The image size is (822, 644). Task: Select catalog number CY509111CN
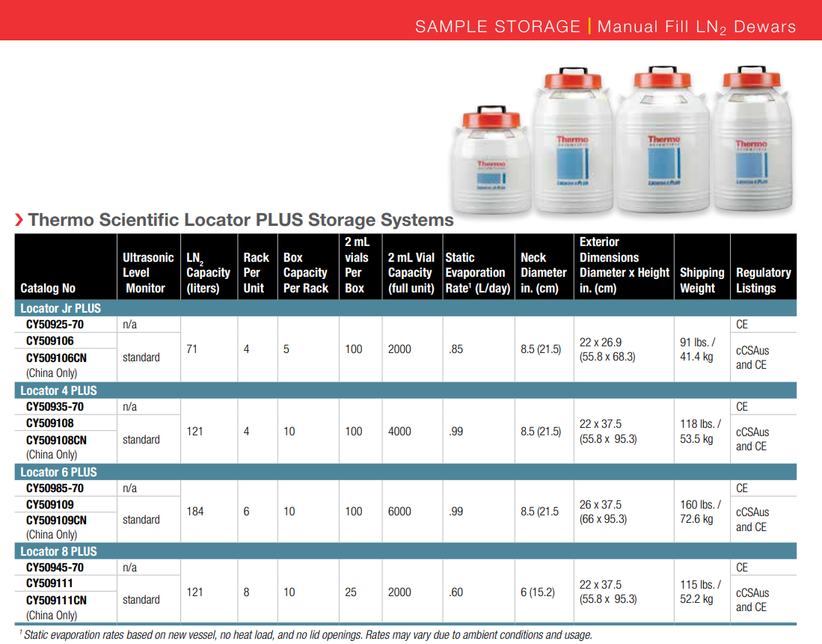[56, 600]
